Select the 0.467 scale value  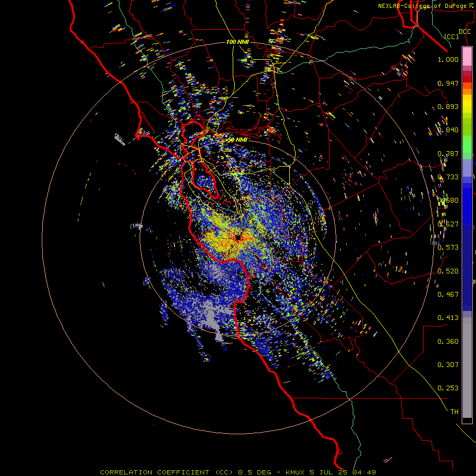pos(448,295)
